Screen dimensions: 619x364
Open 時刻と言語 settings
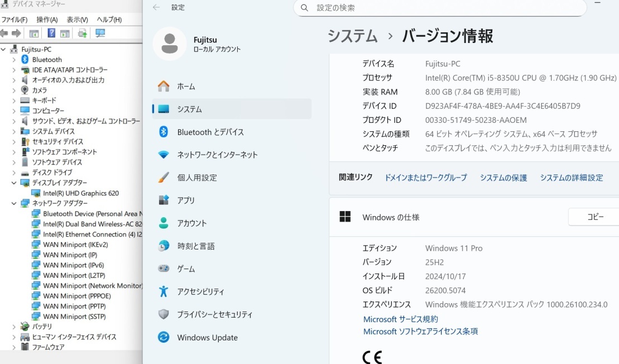[x=195, y=246]
